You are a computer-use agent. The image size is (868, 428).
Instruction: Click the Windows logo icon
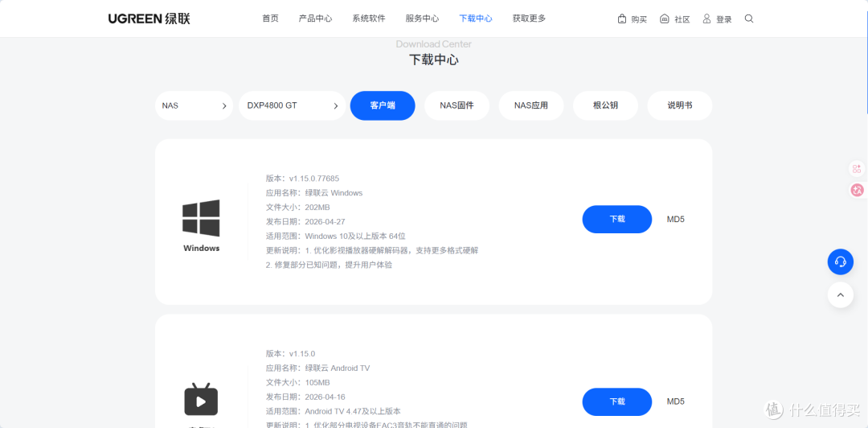click(201, 218)
